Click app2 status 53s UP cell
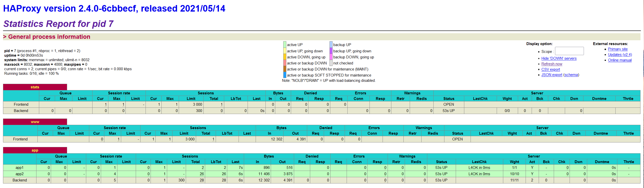Screen dimensions: 644x188 coord(441,174)
